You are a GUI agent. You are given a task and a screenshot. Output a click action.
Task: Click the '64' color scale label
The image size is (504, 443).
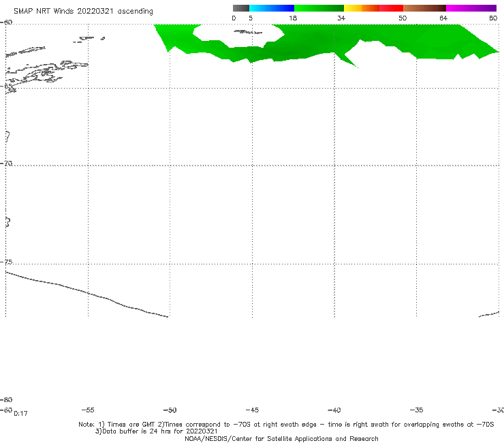(443, 18)
